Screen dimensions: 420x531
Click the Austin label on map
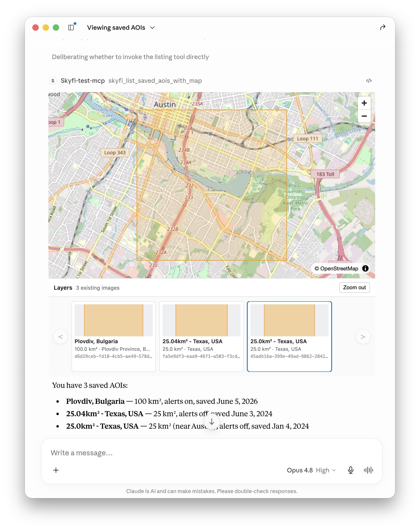(165, 105)
